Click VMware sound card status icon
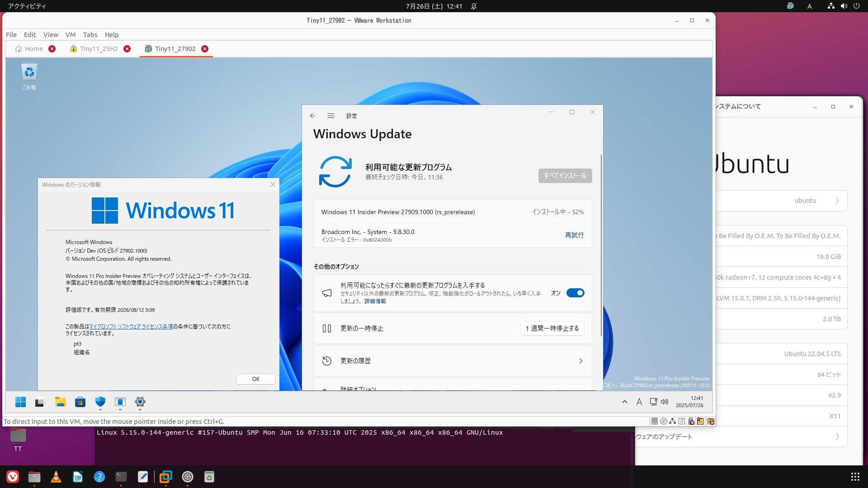The image size is (868, 488). [682, 421]
